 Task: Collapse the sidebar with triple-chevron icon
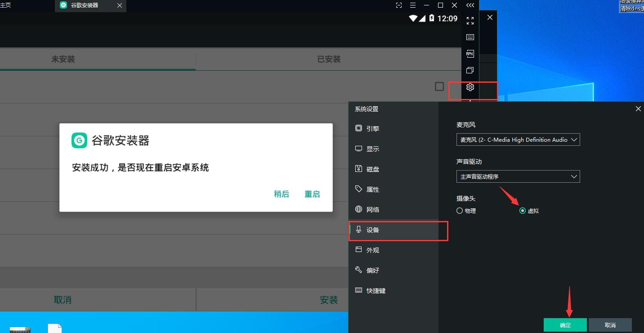point(470,5)
